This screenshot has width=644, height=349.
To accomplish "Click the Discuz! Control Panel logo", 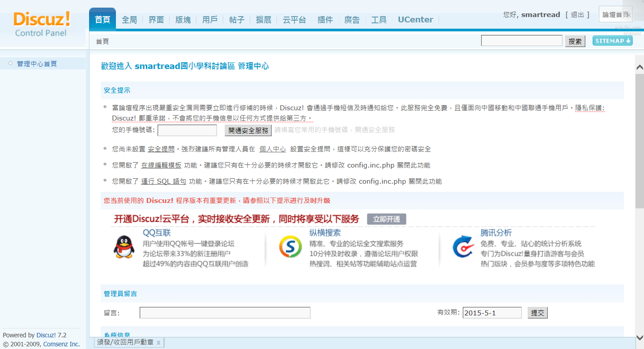I will (x=41, y=24).
